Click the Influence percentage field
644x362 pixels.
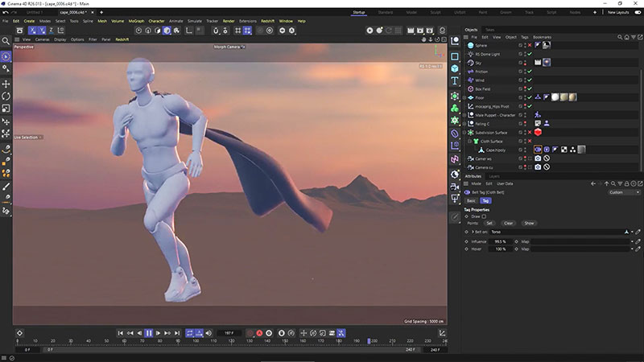pos(502,241)
